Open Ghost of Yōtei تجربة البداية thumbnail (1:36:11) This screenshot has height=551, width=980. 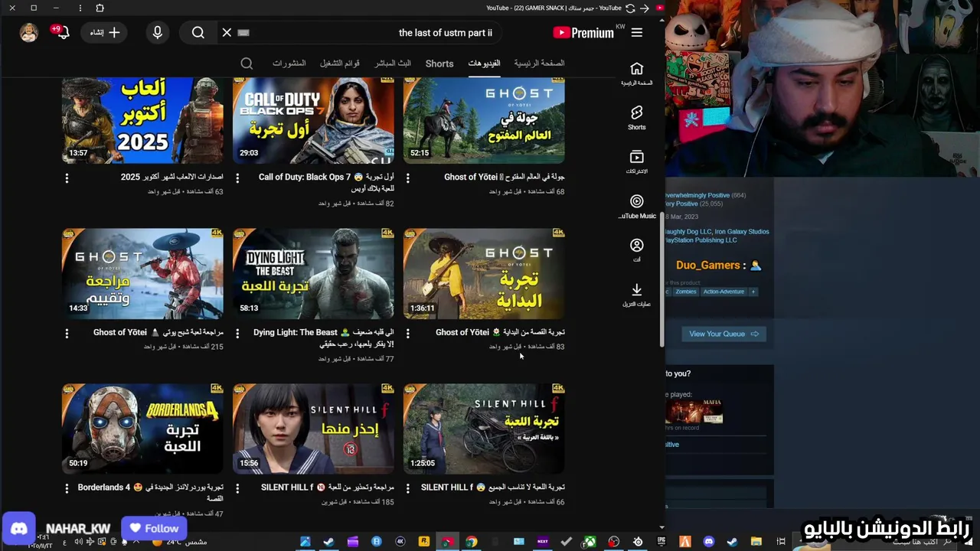(484, 273)
